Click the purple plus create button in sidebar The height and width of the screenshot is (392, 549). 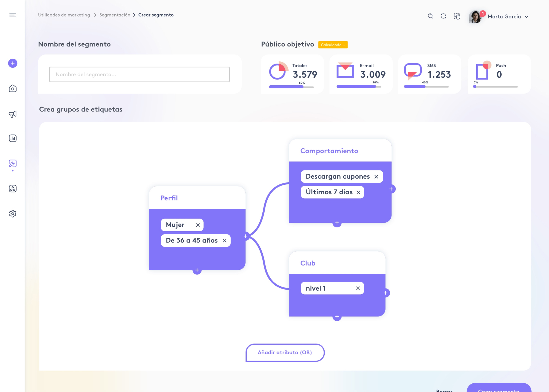tap(13, 63)
